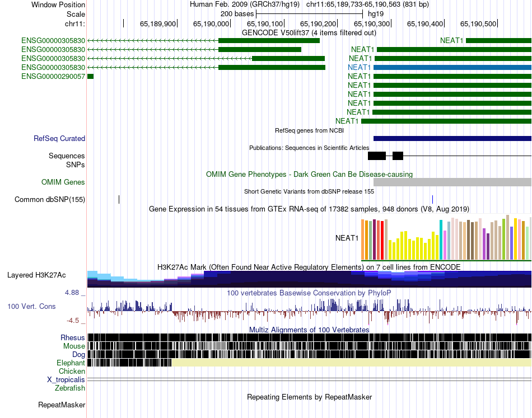532x418 pixels.
Task: Click the Dog alignment label
Action: (79, 355)
